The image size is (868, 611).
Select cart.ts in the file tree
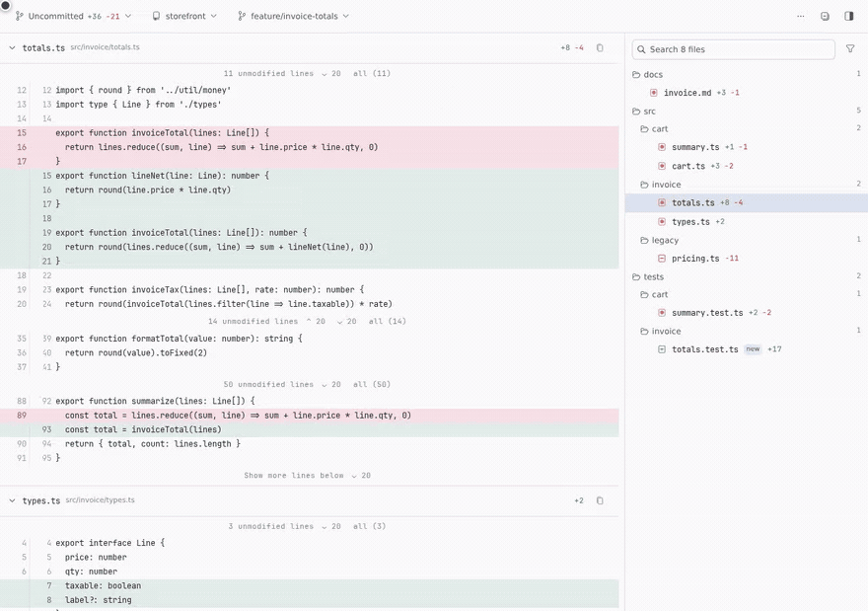[688, 166]
